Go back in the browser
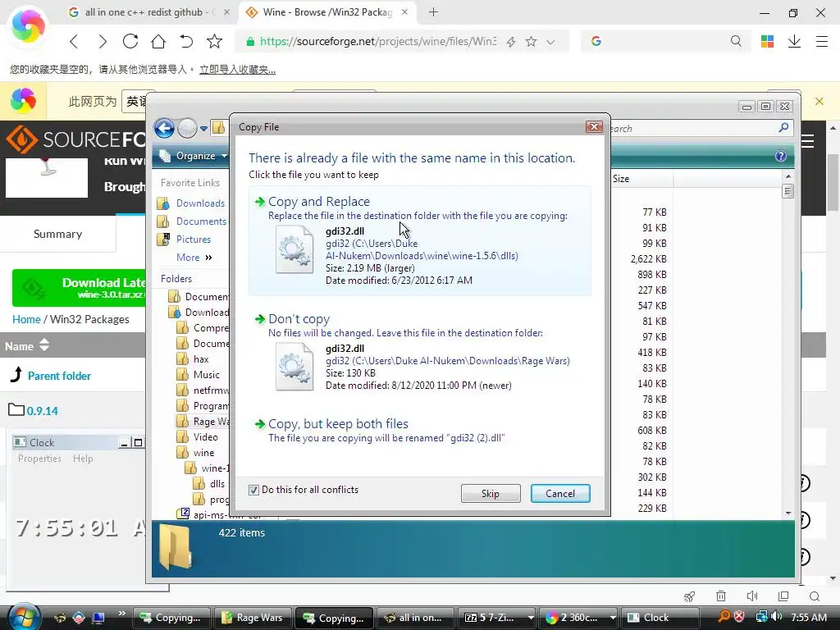 74,41
